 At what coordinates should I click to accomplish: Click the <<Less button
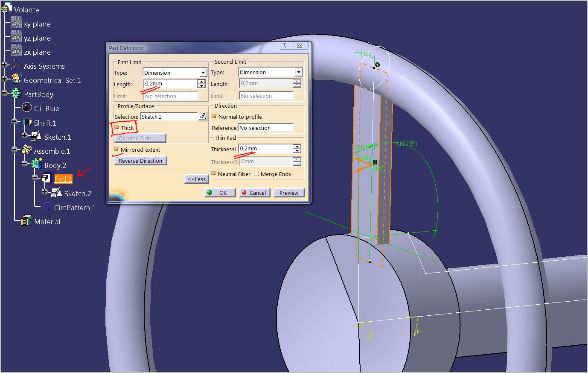coord(196,179)
